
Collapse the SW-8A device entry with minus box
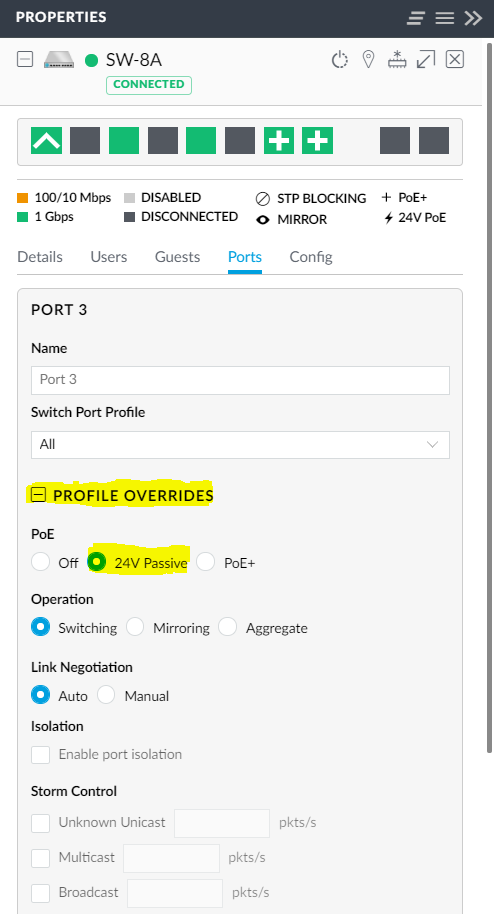coord(25,59)
